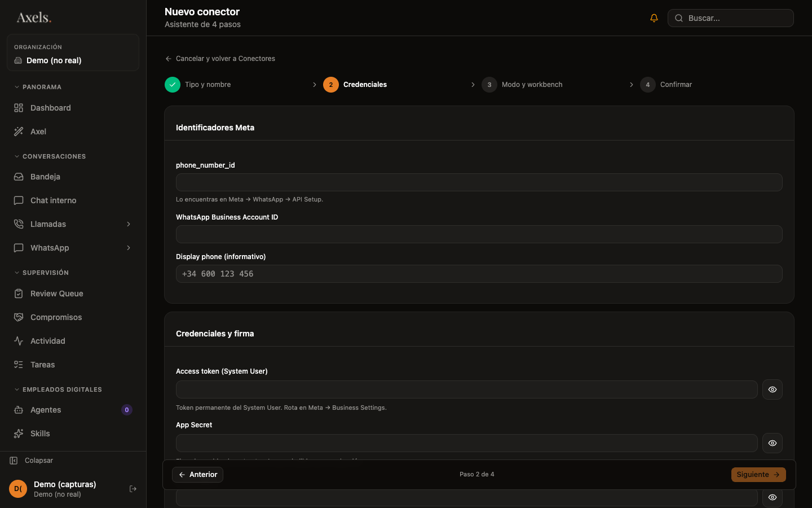Click the Siguiente button
This screenshot has height=508, width=812.
(758, 475)
